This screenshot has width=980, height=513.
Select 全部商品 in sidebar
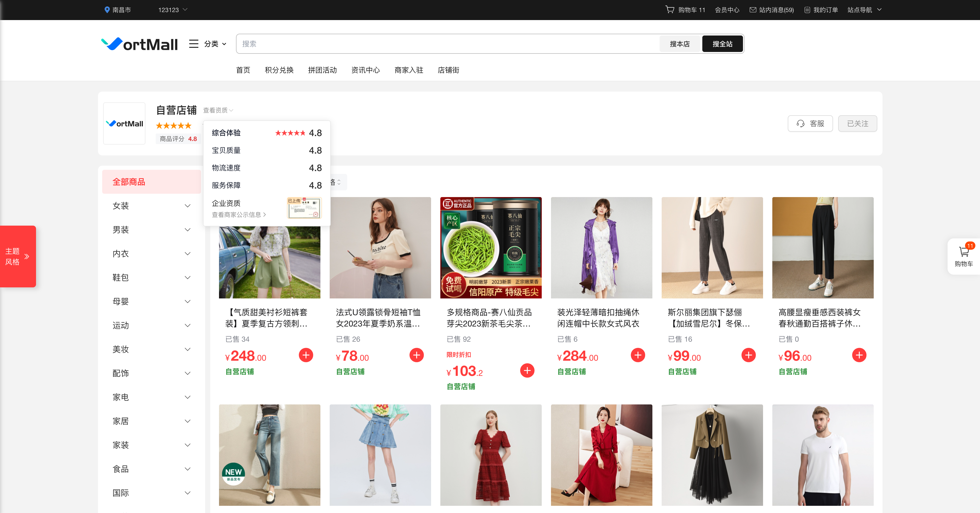151,182
